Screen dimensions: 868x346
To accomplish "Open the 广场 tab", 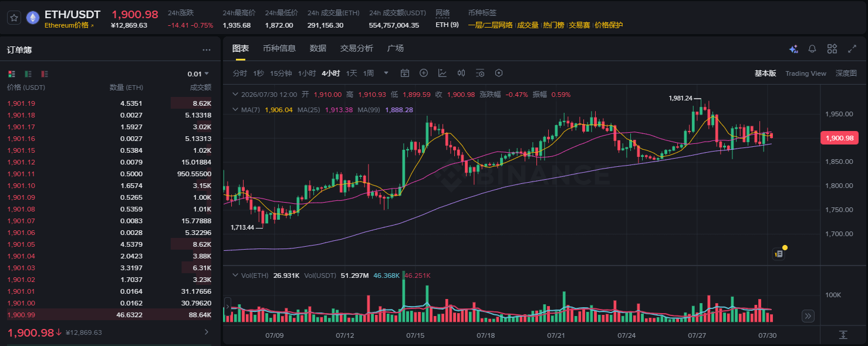I will click(x=396, y=48).
